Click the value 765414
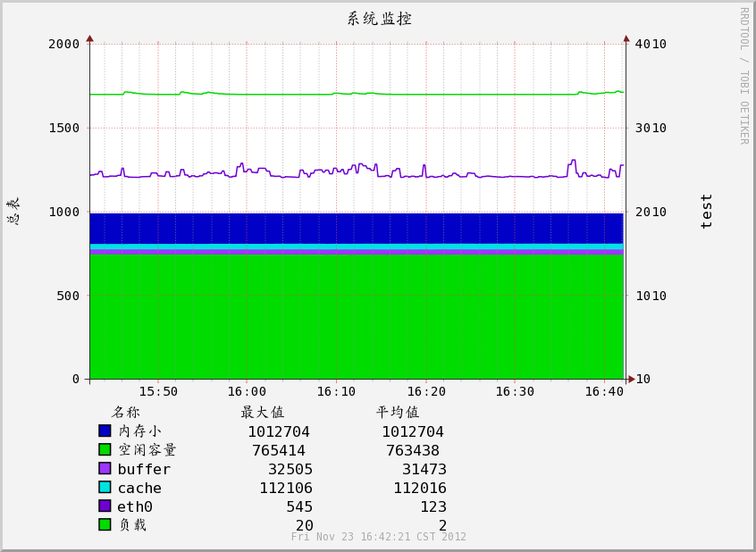Screen dimensions: 756x552 point(279,450)
